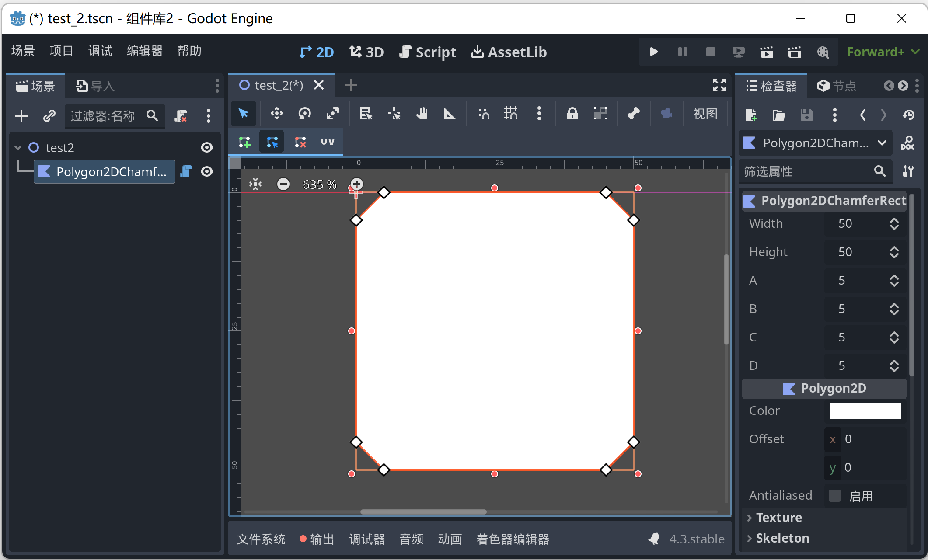Activate the Move Mode tool
The height and width of the screenshot is (560, 928).
[276, 114]
